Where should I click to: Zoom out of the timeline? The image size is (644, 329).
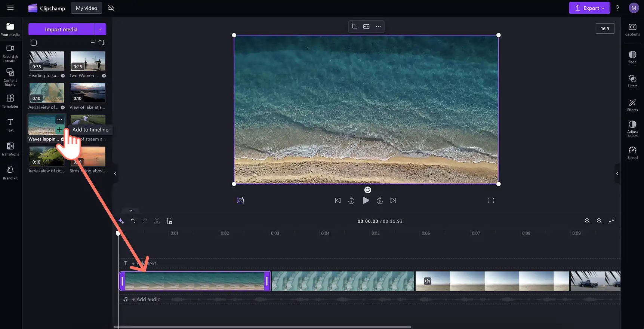(x=588, y=221)
